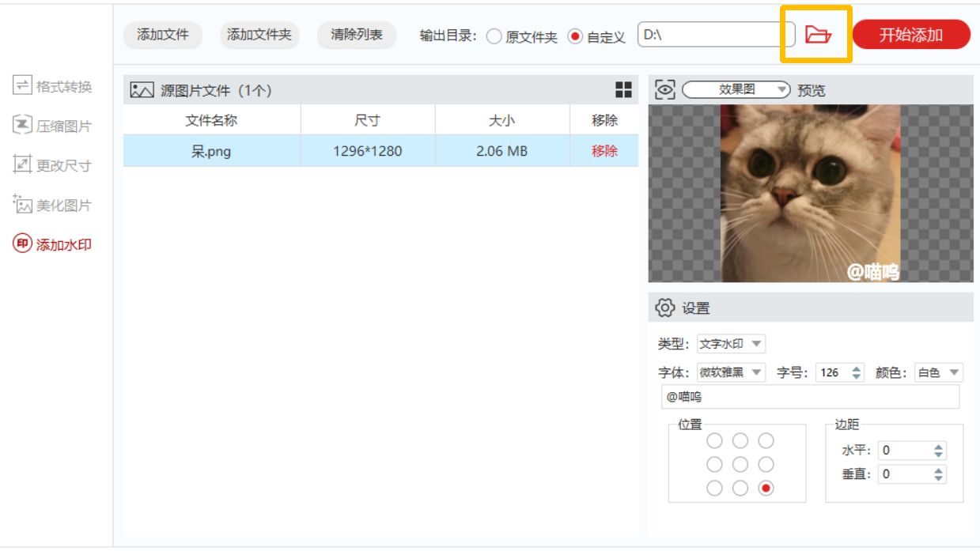Click the settings gear icon

(665, 308)
